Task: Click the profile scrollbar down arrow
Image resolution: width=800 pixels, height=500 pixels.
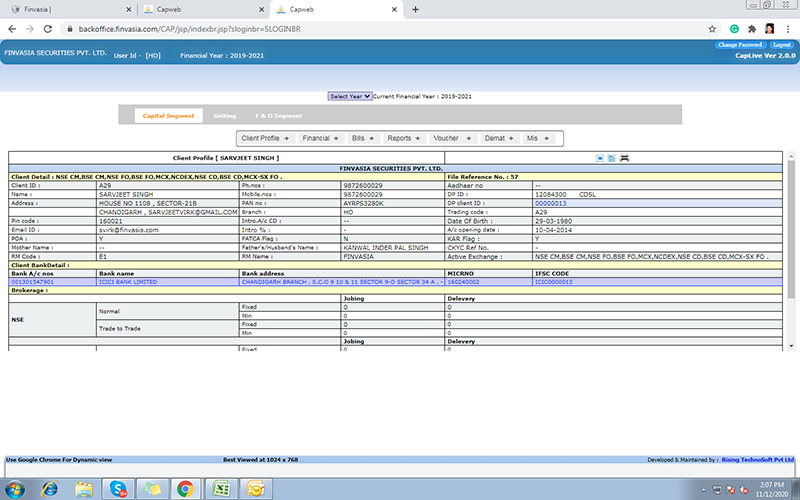Action: 791,346
